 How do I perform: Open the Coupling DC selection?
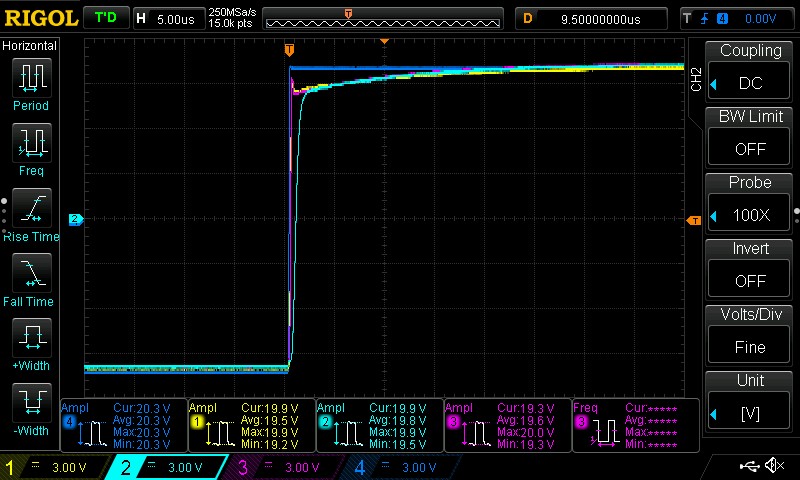click(x=750, y=70)
